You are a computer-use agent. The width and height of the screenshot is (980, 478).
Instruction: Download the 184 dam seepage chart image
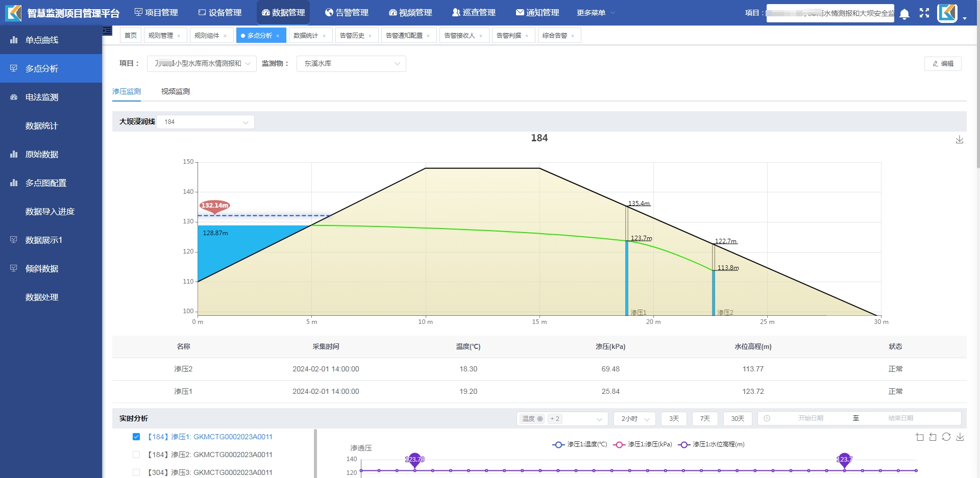tap(960, 140)
